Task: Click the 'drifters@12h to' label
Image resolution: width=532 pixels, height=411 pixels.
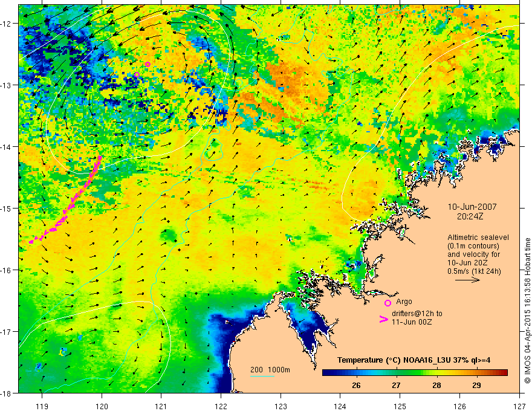Action: pos(417,314)
